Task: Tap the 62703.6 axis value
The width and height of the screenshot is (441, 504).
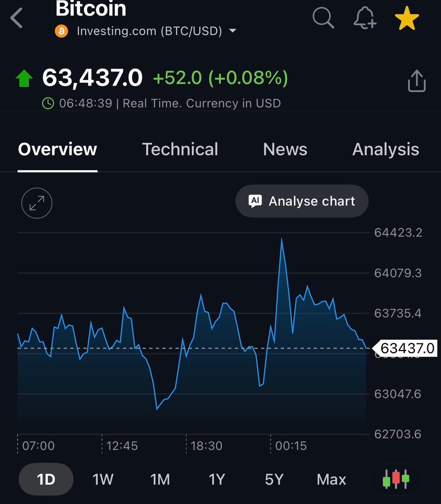Action: pos(398,434)
